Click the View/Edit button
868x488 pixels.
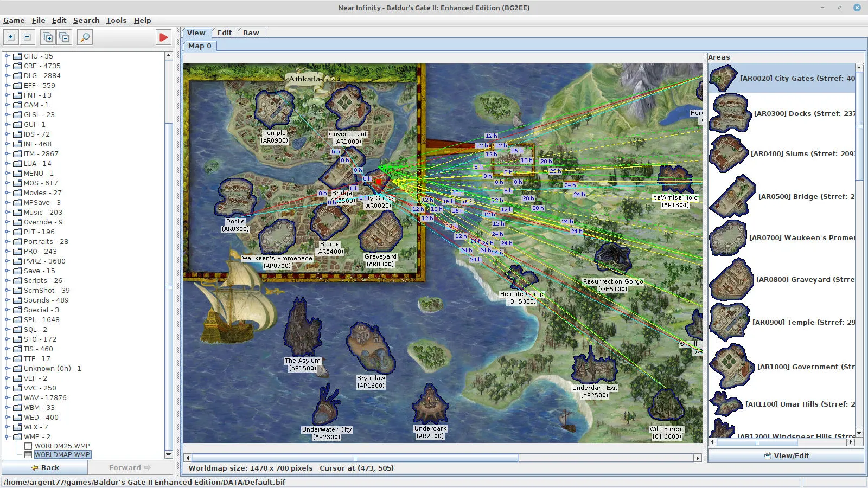[x=786, y=455]
